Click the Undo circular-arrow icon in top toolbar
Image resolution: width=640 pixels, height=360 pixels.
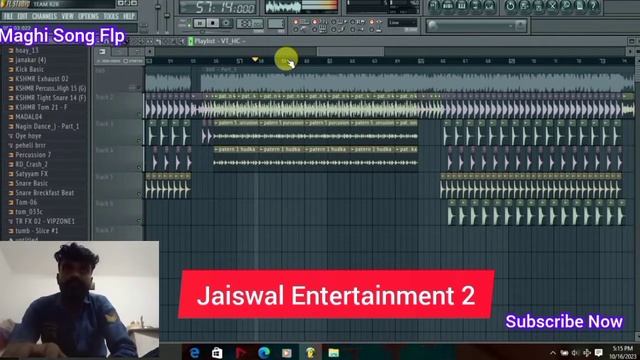(510, 6)
